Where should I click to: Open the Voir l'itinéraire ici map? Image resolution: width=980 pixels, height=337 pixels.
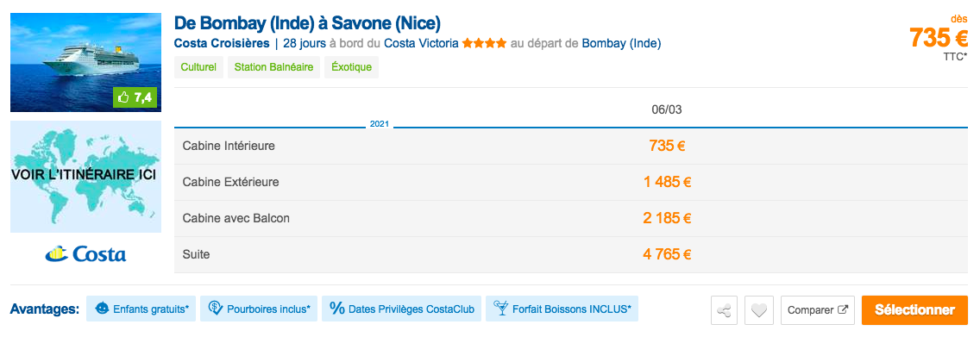tap(85, 177)
